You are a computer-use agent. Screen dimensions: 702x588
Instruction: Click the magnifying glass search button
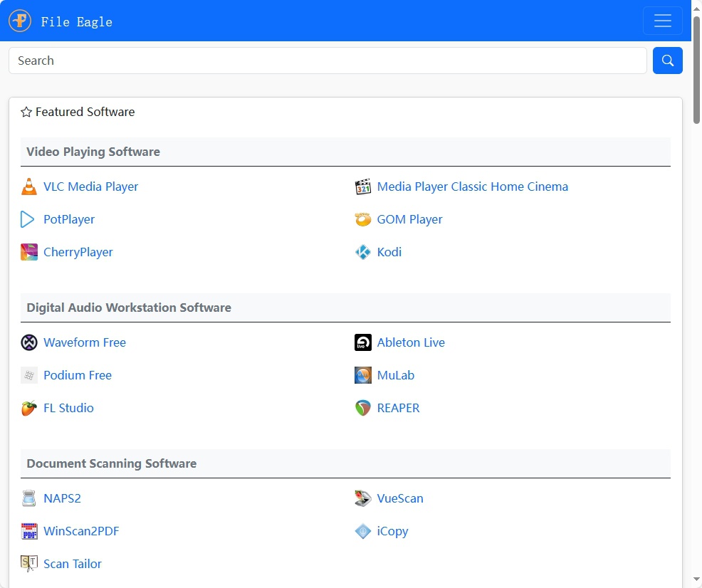coord(667,61)
